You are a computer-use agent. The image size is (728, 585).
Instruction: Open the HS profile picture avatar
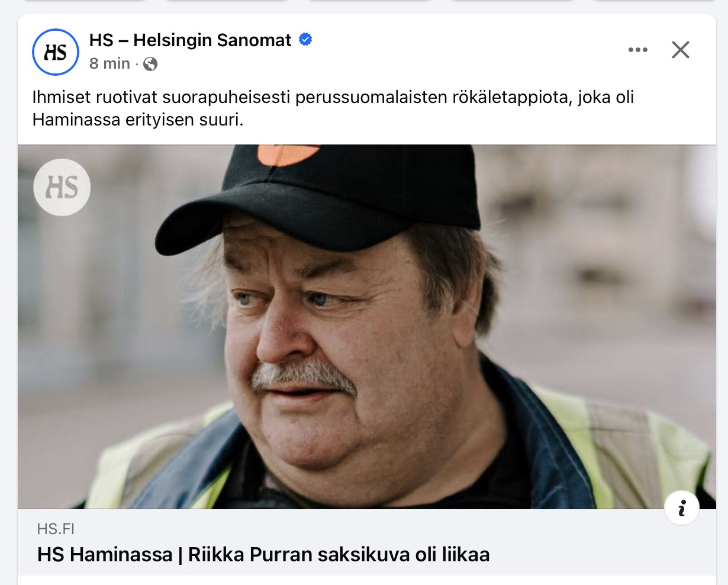click(56, 52)
